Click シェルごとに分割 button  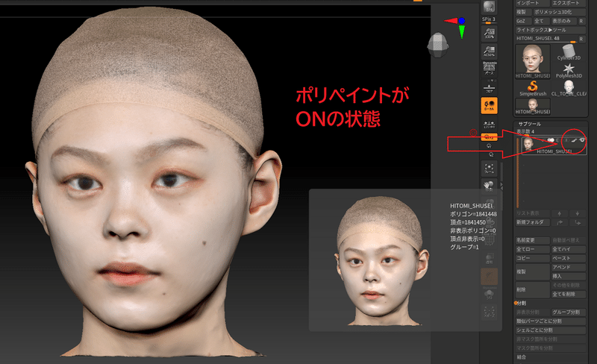tap(550, 330)
